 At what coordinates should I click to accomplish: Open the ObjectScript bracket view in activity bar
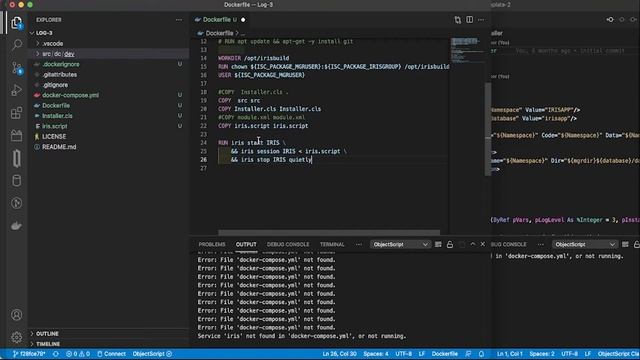[x=16, y=158]
